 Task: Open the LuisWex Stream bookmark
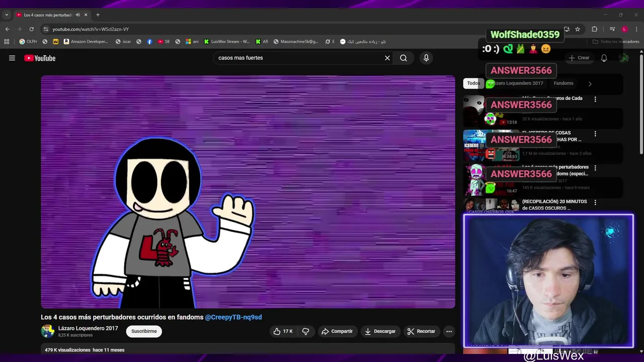[x=227, y=42]
